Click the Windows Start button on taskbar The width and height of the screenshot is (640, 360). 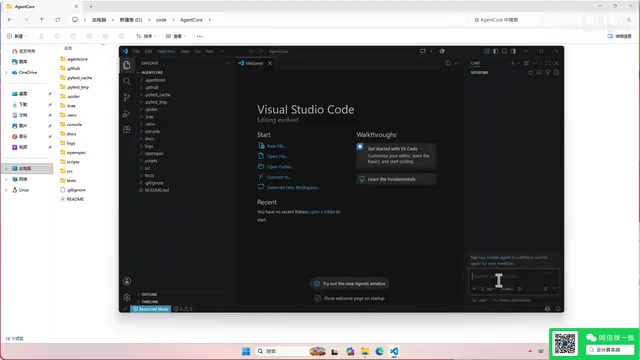pyautogui.click(x=246, y=351)
